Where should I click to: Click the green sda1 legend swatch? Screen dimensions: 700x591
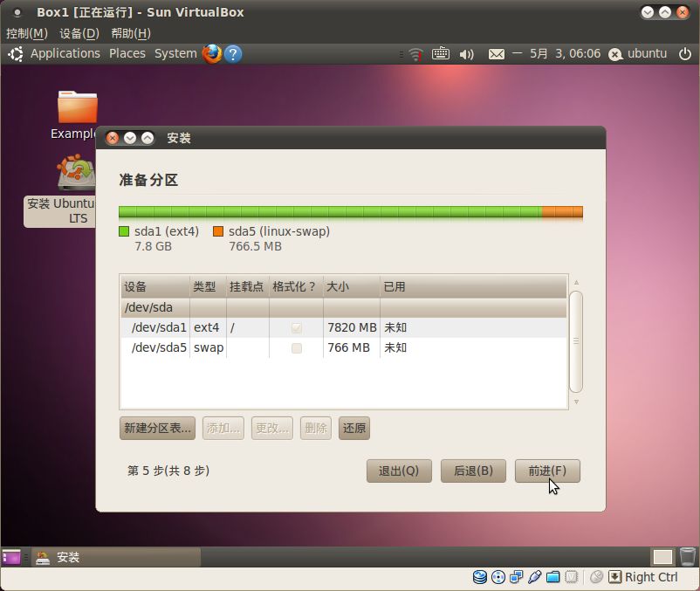pos(124,231)
